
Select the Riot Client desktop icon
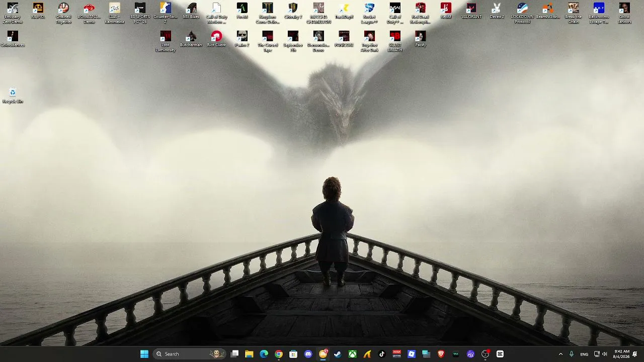(x=216, y=39)
